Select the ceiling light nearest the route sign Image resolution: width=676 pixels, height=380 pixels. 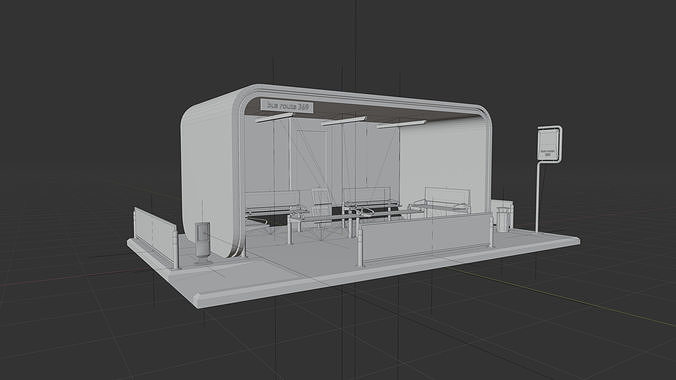pyautogui.click(x=274, y=118)
